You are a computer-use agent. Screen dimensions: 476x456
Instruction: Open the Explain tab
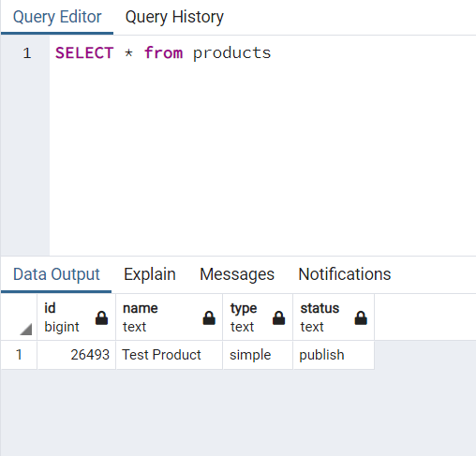coord(150,274)
